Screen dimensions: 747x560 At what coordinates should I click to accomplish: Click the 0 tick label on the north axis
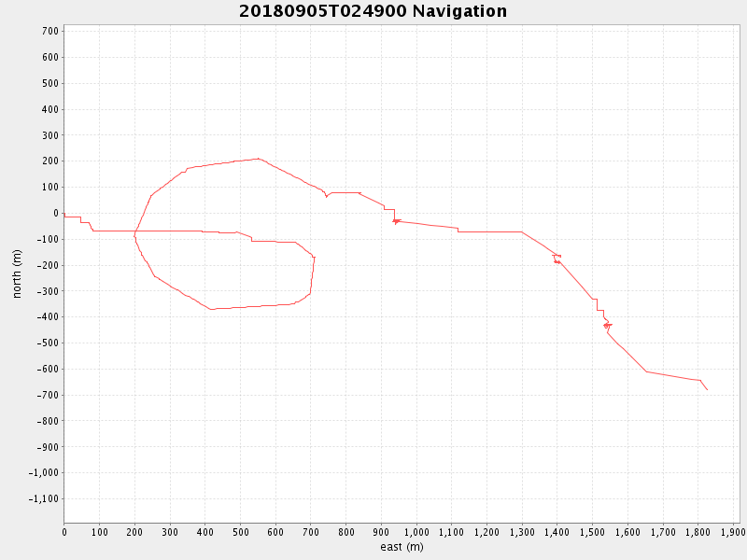click(55, 213)
